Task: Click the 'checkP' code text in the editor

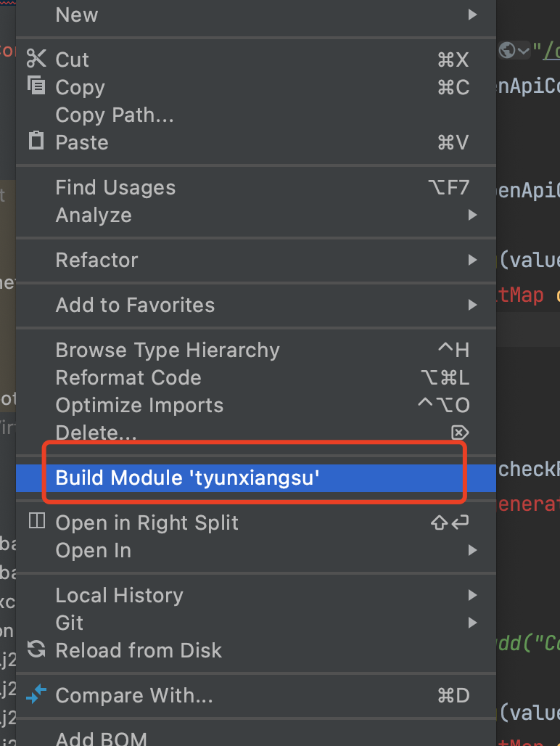Action: 529,470
